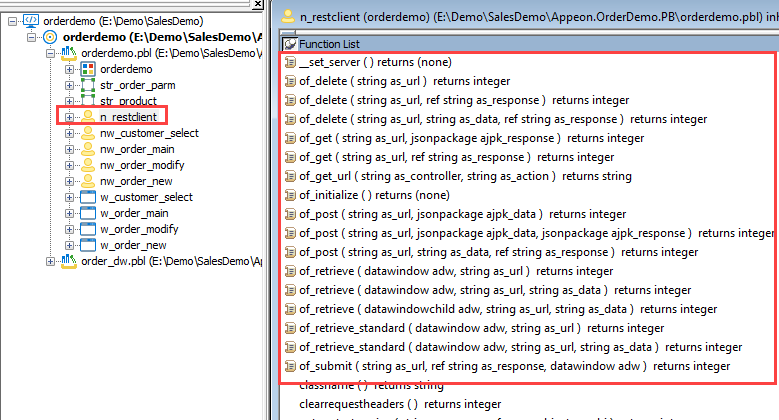Viewport: 779px width, 420px height.
Task: Collapse the orderdemo target node
Action: click(x=32, y=37)
